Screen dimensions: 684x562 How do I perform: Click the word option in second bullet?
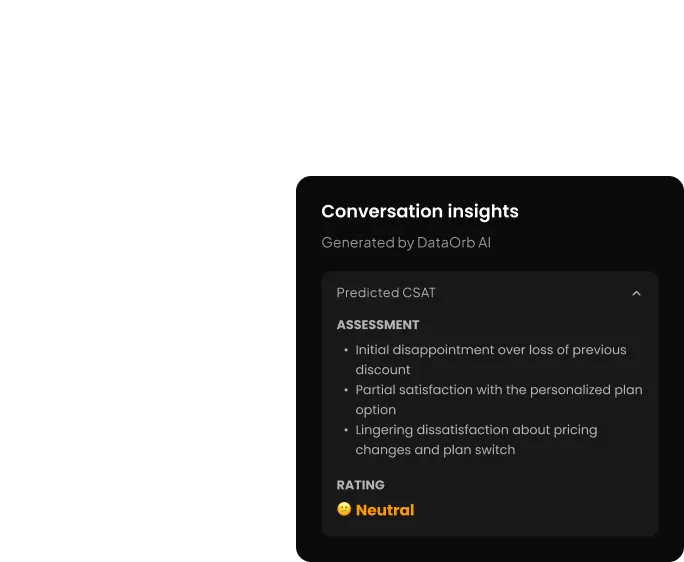point(376,411)
